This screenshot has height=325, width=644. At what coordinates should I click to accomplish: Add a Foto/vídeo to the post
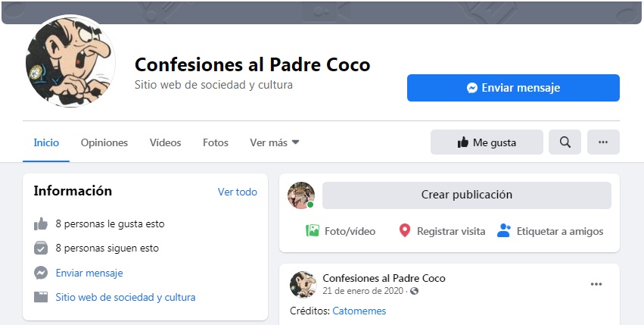pyautogui.click(x=341, y=231)
